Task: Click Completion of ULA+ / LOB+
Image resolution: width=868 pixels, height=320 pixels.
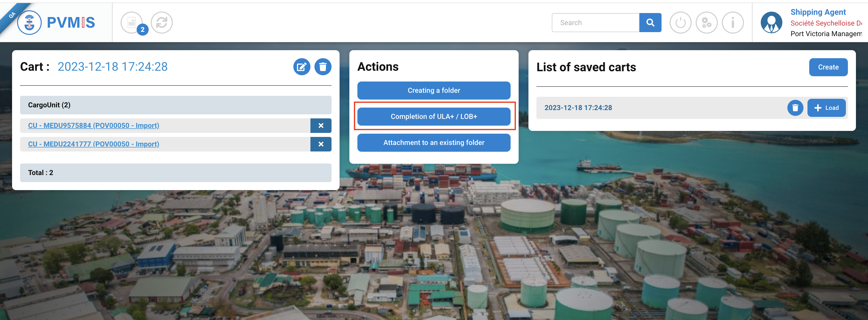Action: point(434,116)
